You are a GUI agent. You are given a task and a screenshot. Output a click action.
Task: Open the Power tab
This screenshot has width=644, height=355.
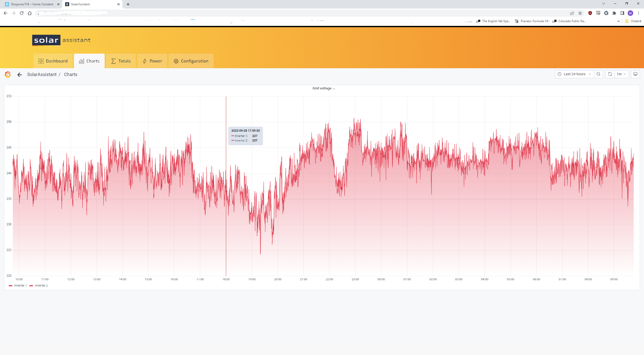pyautogui.click(x=152, y=61)
